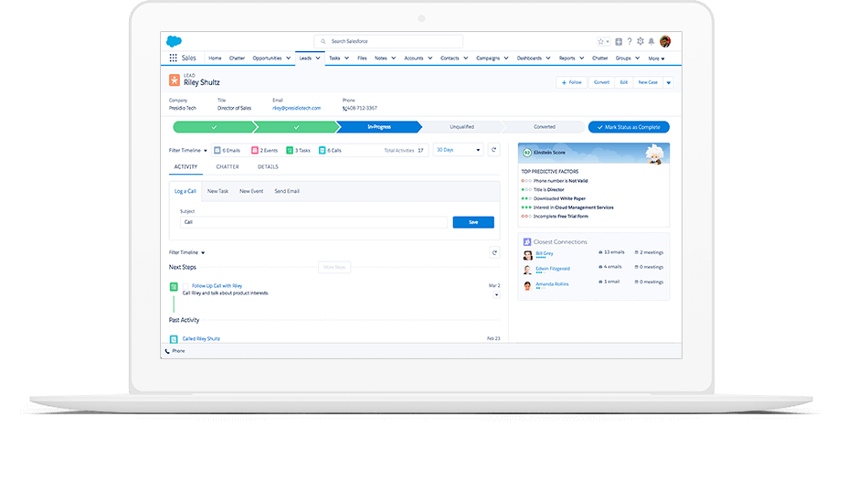Open the help question mark icon

(630, 41)
